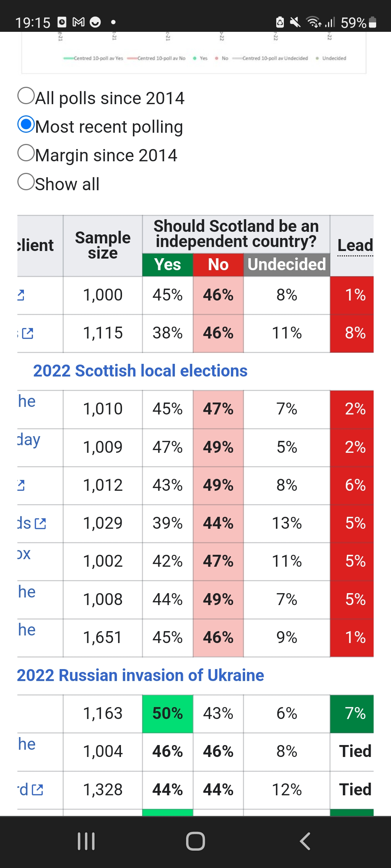Enable the 'Show all' radio option

26,182
